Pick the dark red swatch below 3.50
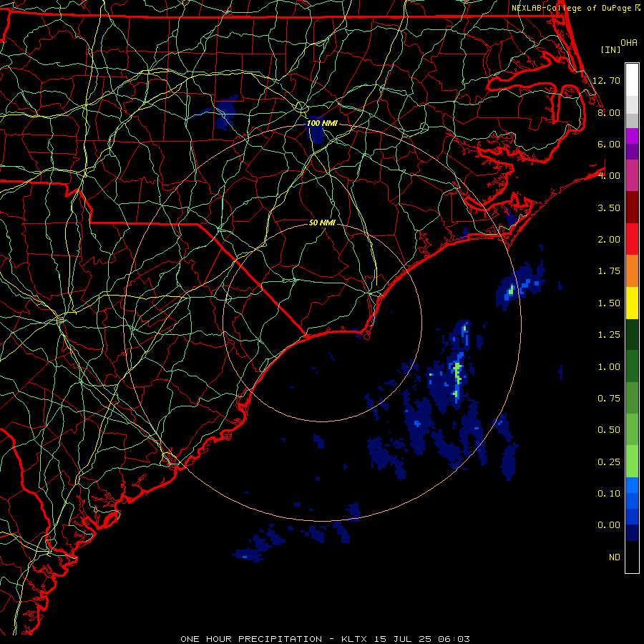 632,208
